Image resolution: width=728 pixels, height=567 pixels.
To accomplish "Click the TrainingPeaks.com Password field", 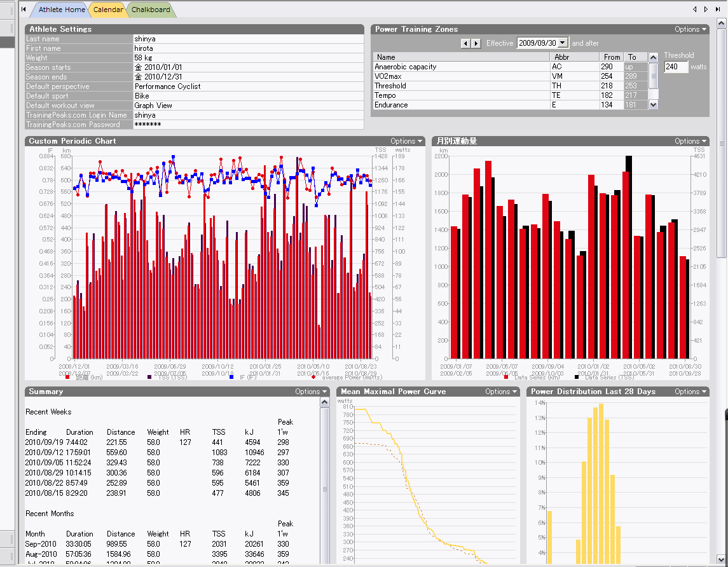I will [x=249, y=125].
